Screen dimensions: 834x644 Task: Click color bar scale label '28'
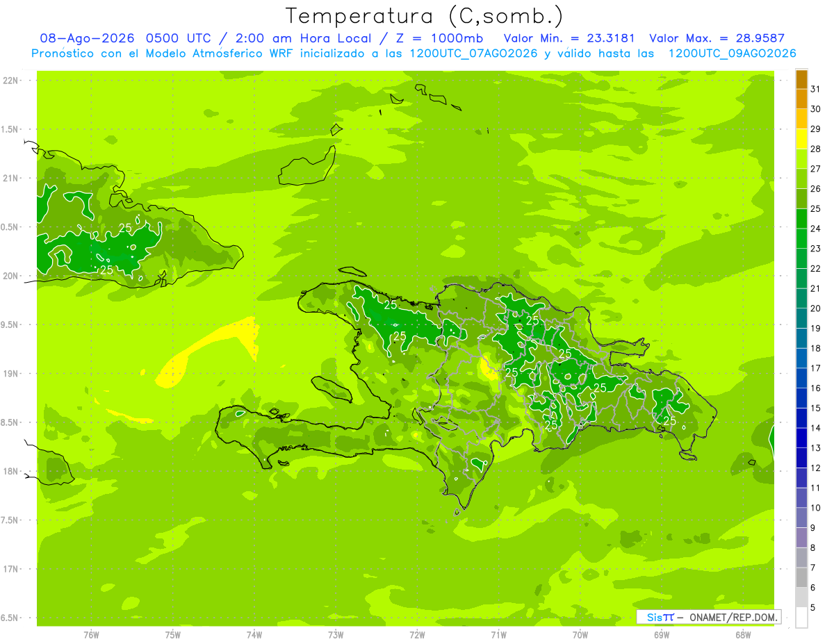(816, 149)
